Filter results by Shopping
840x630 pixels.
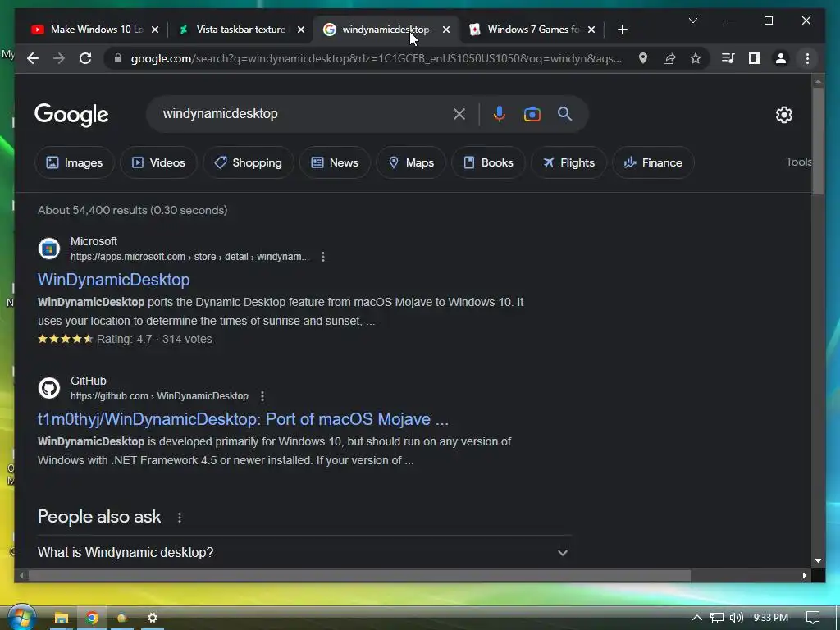coord(248,162)
